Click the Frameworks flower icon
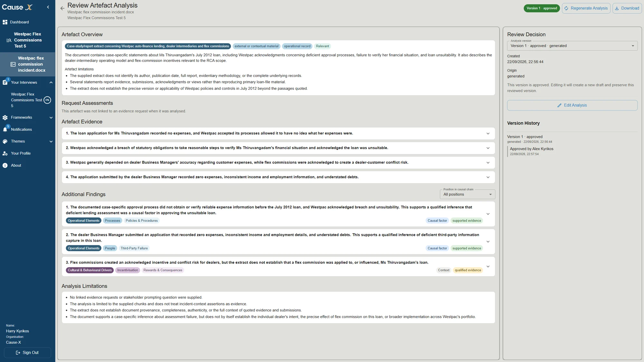 click(5, 117)
